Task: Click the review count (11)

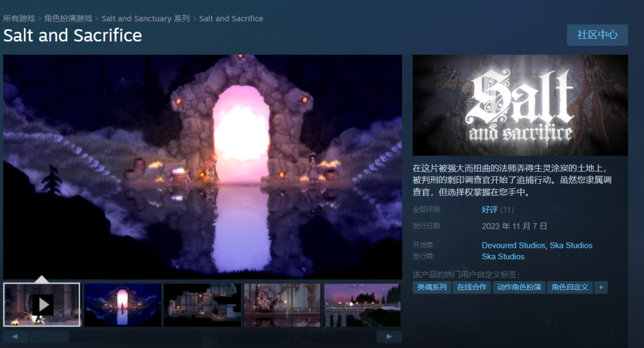Action: pyautogui.click(x=507, y=210)
